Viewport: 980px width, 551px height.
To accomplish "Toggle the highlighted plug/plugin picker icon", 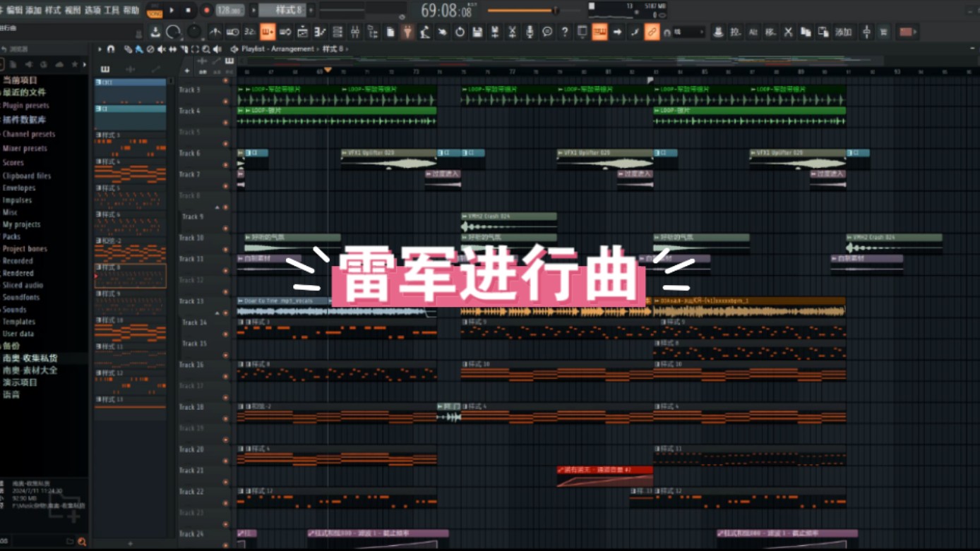I will pyautogui.click(x=407, y=32).
